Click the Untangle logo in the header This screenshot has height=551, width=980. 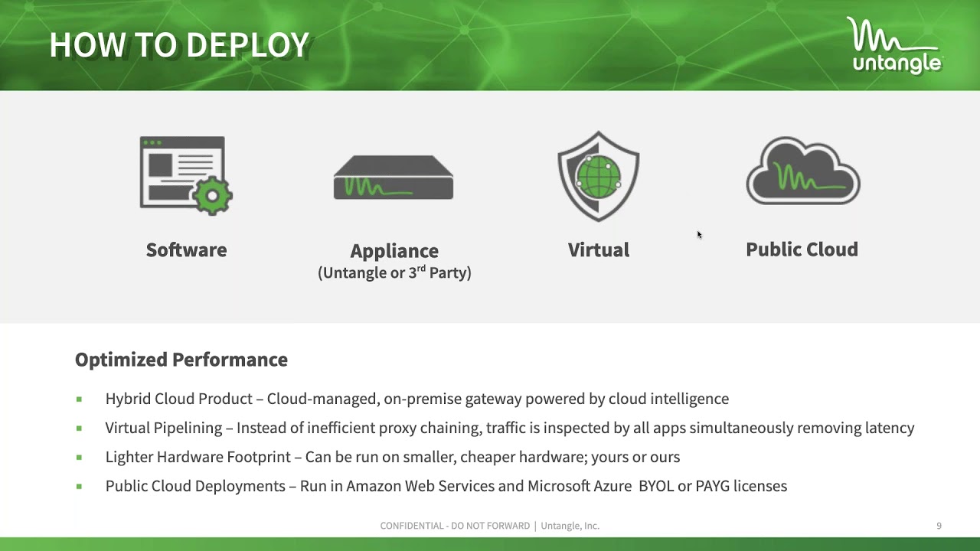tap(894, 46)
